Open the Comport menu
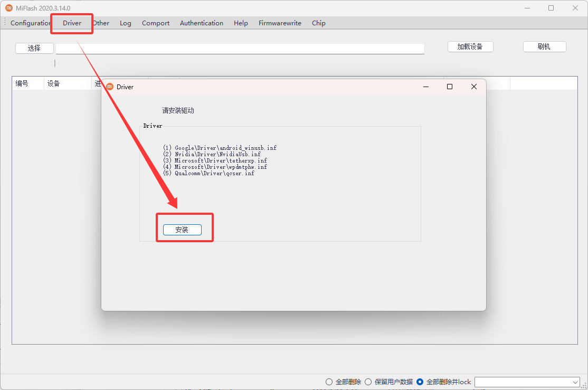 coord(156,23)
